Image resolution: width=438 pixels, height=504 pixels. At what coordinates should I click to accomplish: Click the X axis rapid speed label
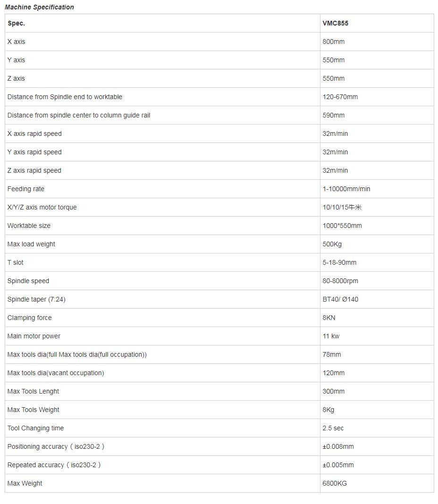tap(34, 134)
